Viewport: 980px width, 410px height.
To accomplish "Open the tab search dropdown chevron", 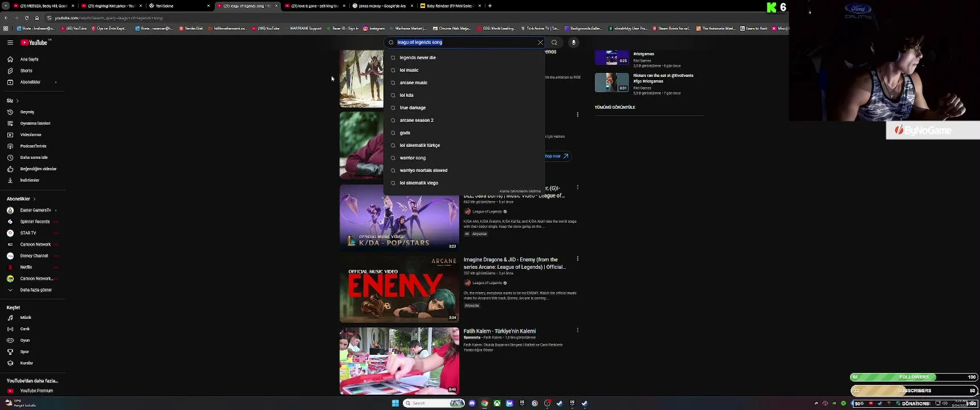I will point(6,6).
